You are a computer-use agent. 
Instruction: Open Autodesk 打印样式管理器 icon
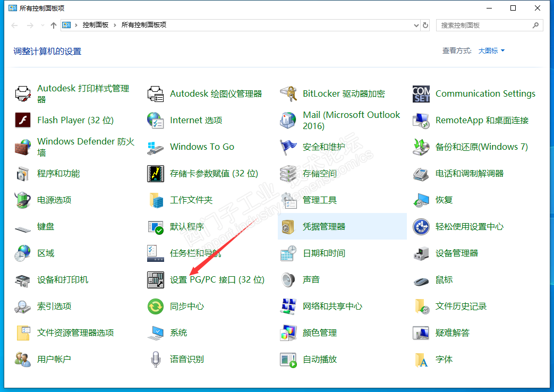pyautogui.click(x=23, y=93)
